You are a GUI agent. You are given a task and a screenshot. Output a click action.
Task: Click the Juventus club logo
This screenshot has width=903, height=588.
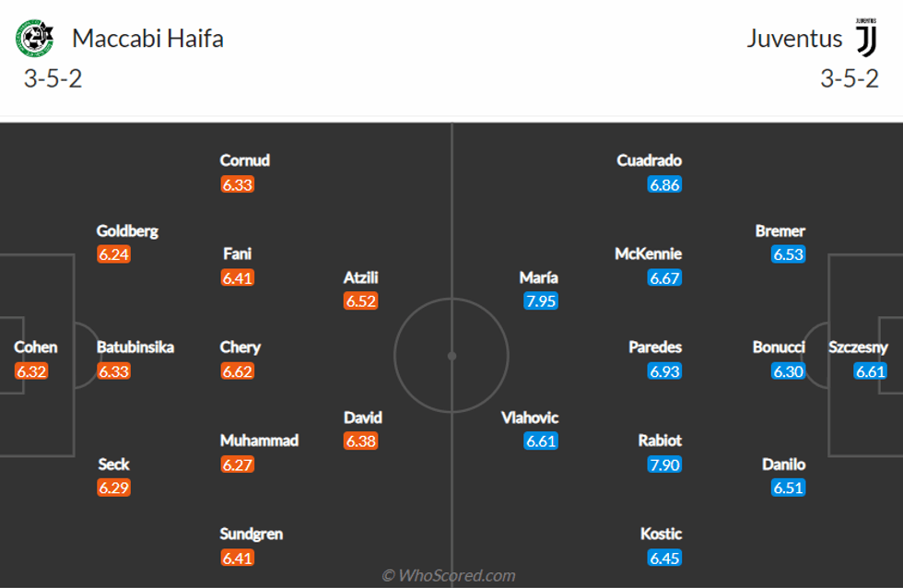[x=866, y=38]
